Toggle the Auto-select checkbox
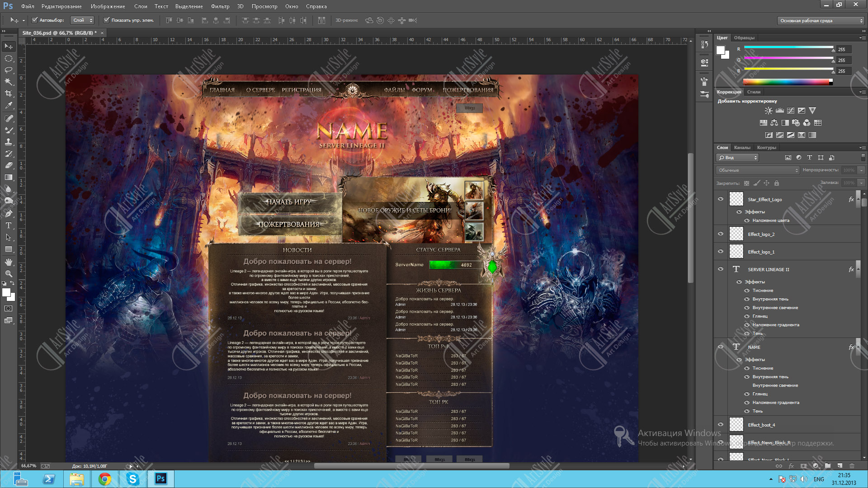 click(34, 20)
